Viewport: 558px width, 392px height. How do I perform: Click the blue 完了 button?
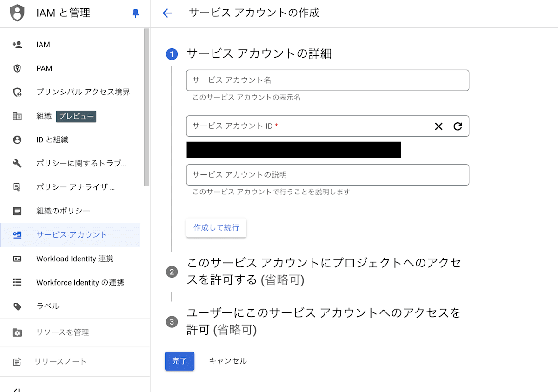[x=179, y=361]
